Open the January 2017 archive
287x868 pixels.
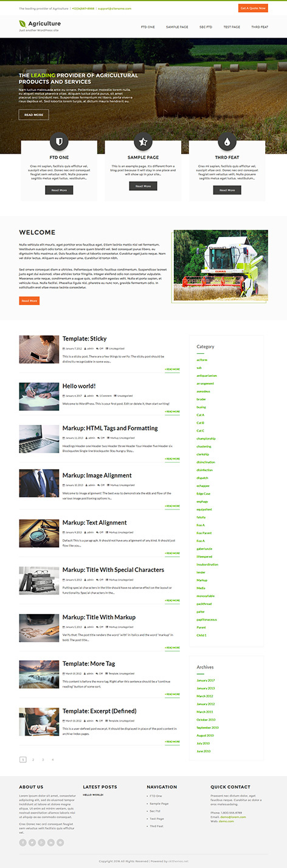[x=206, y=680]
